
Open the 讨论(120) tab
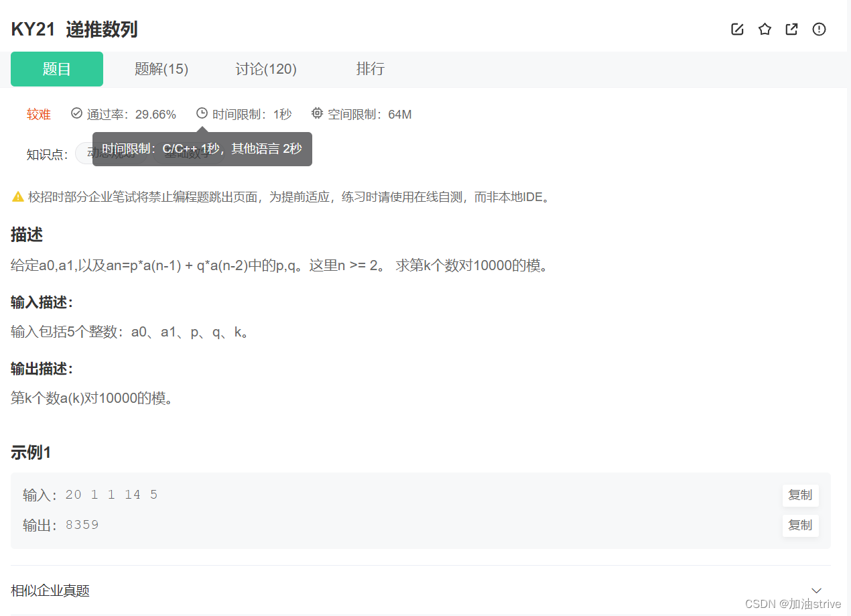(x=266, y=69)
